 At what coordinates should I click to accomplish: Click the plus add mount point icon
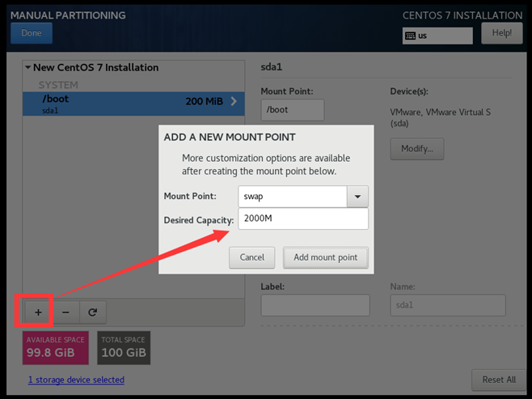pyautogui.click(x=38, y=312)
